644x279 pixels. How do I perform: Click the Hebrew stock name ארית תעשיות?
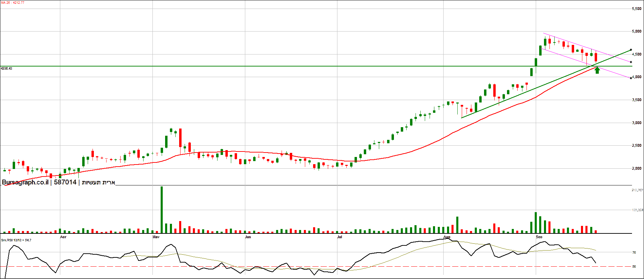coord(98,182)
